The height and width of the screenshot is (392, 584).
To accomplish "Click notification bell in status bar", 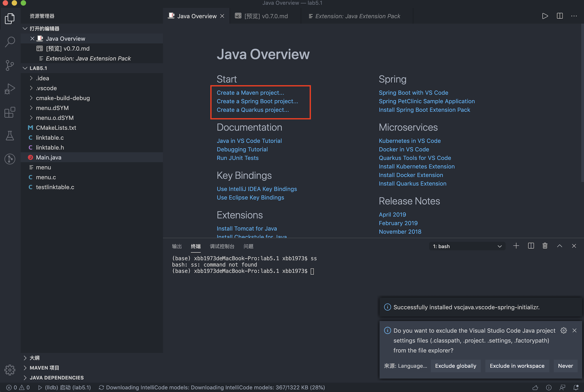I will tap(576, 387).
